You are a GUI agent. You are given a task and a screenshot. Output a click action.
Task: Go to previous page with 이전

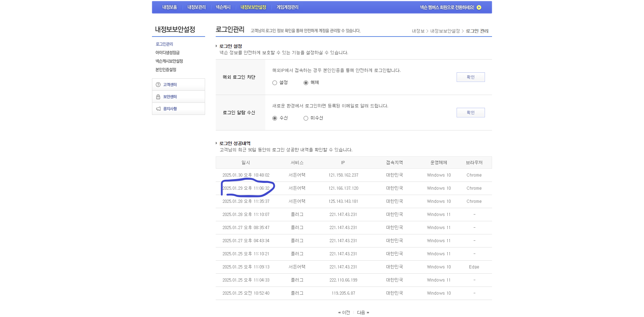(x=344, y=312)
